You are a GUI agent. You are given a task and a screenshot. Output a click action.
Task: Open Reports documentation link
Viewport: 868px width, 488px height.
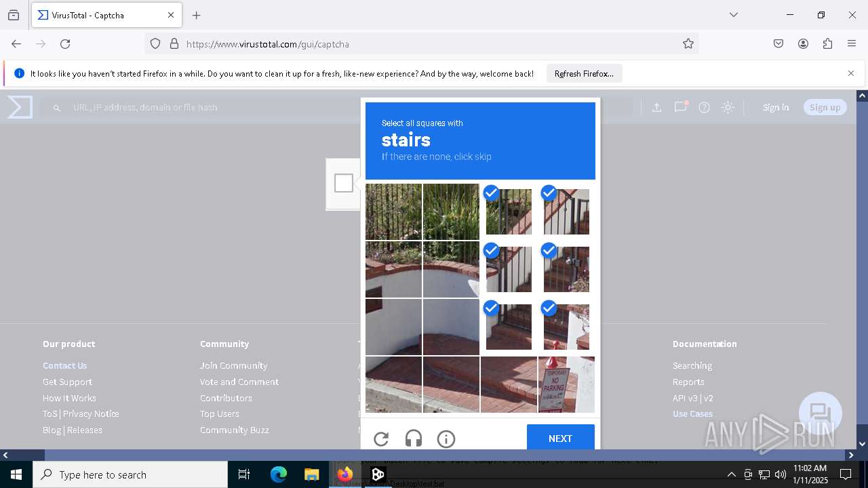pos(688,382)
